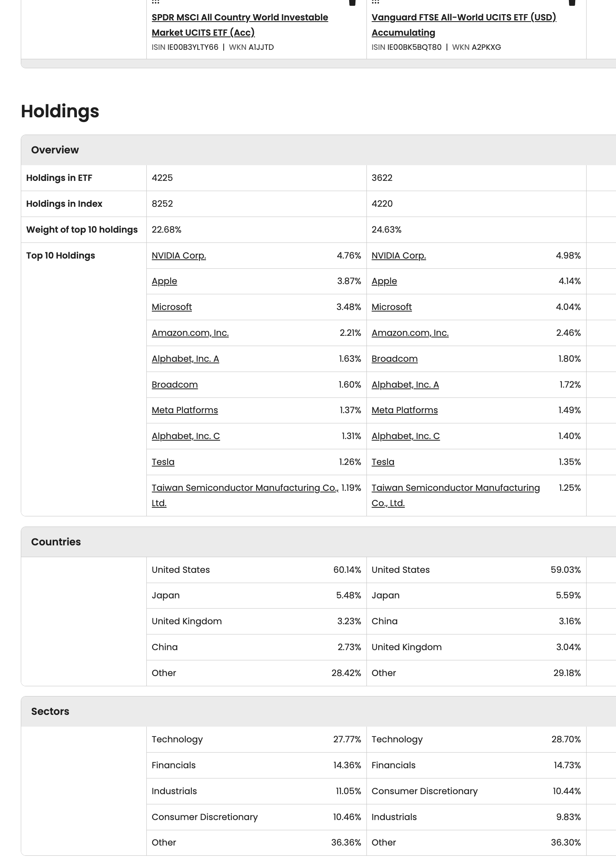Open Apple link in the Vanguard column
This screenshot has width=616, height=864.
[x=384, y=281]
